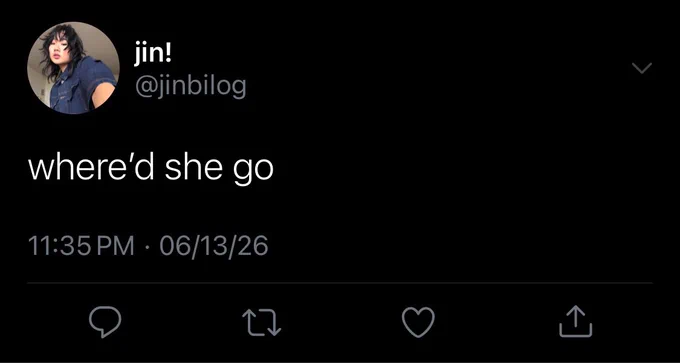Viewport: 680px width, 363px height.
Task: Click the 11:35 PM timestamp
Action: [x=81, y=245]
